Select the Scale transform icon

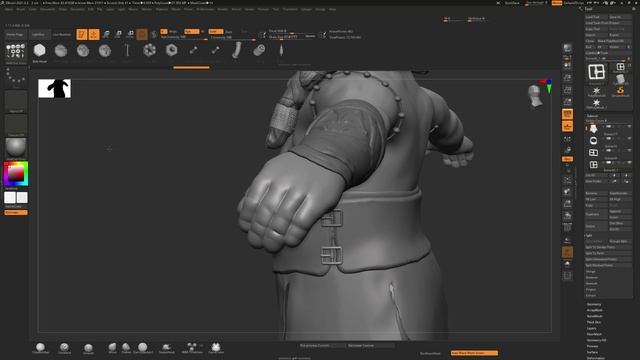tap(118, 34)
